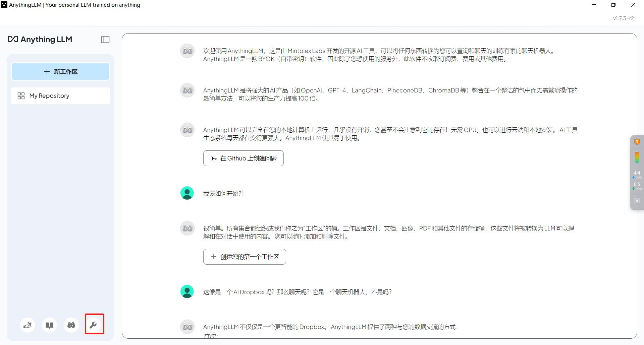Click the avatar beside the 更智能的 Dropbox message

[187, 327]
